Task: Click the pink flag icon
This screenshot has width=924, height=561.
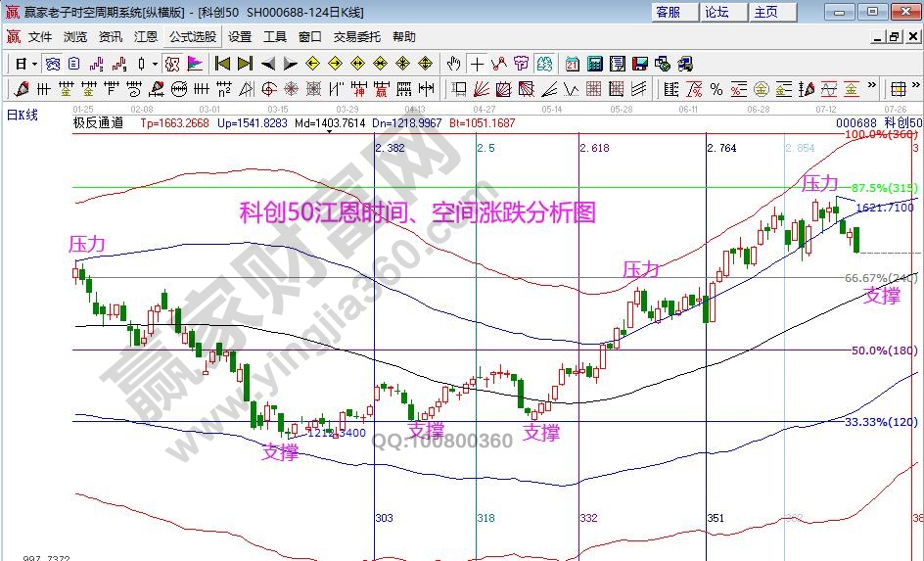Action: (195, 64)
